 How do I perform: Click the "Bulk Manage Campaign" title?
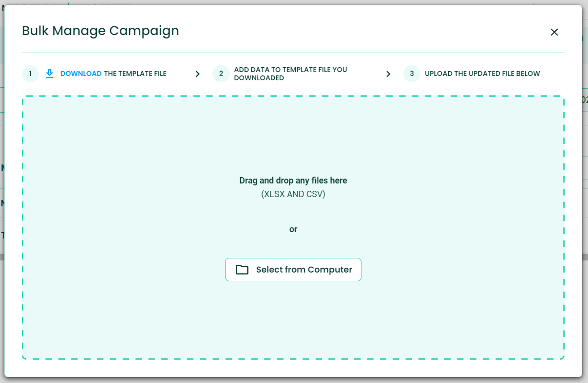[100, 31]
